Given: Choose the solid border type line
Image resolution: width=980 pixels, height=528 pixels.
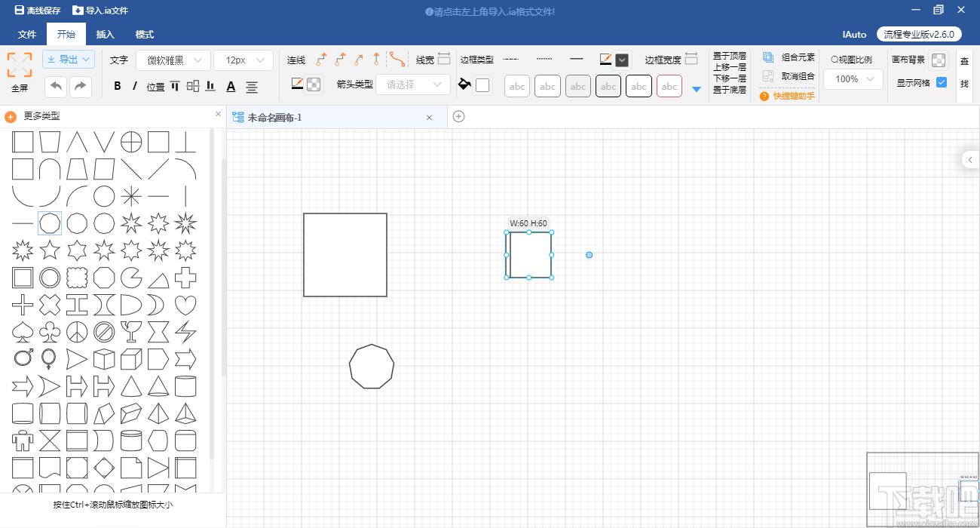Looking at the screenshot, I should (x=577, y=59).
